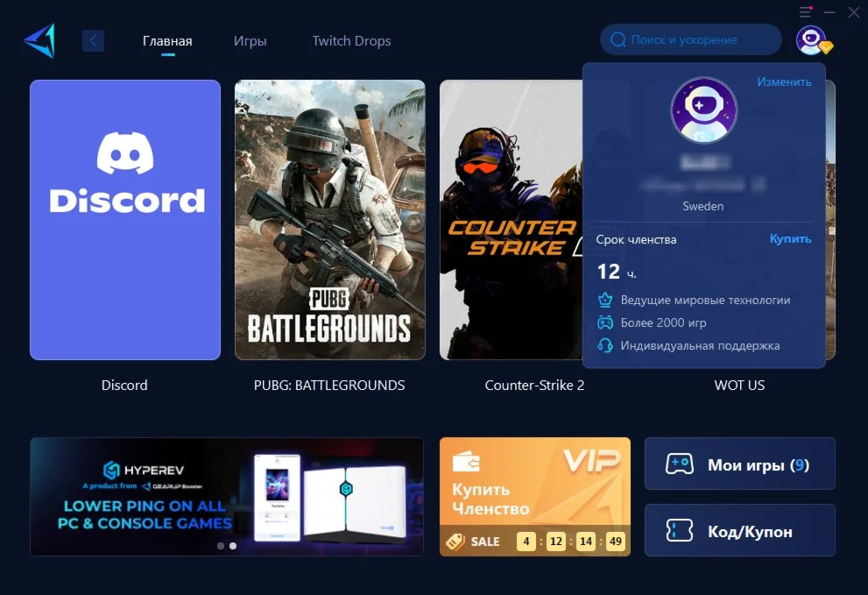
Task: Click the coupon ticket icon
Action: click(679, 531)
